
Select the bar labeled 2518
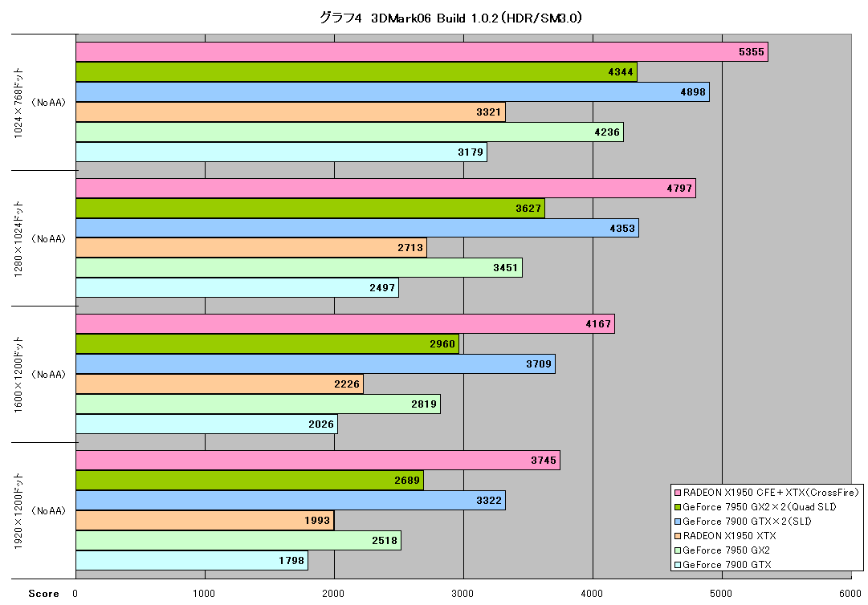tap(238, 540)
